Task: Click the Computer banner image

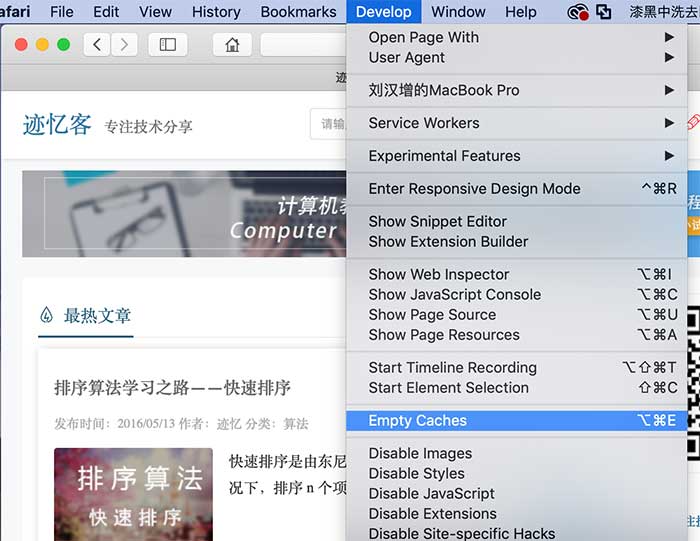Action: [184, 214]
